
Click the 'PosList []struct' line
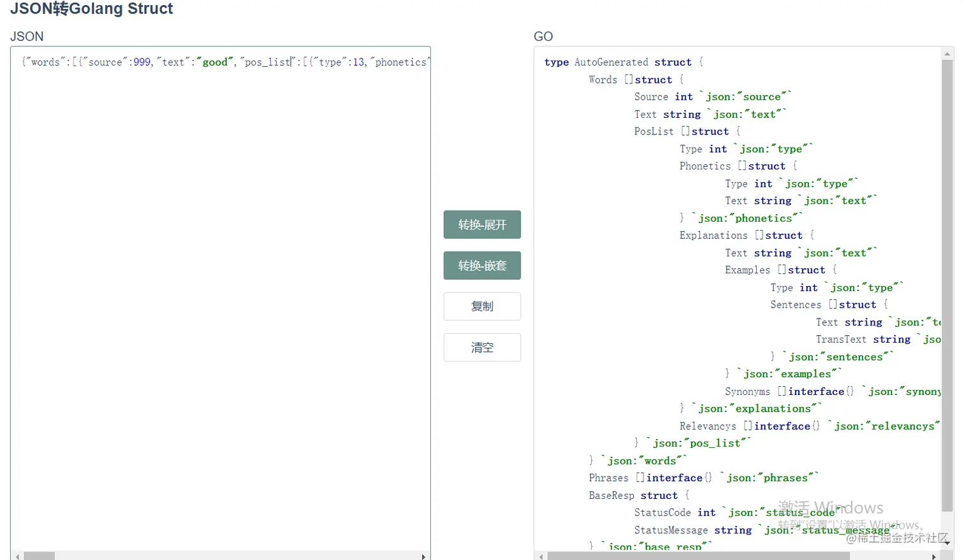(687, 131)
